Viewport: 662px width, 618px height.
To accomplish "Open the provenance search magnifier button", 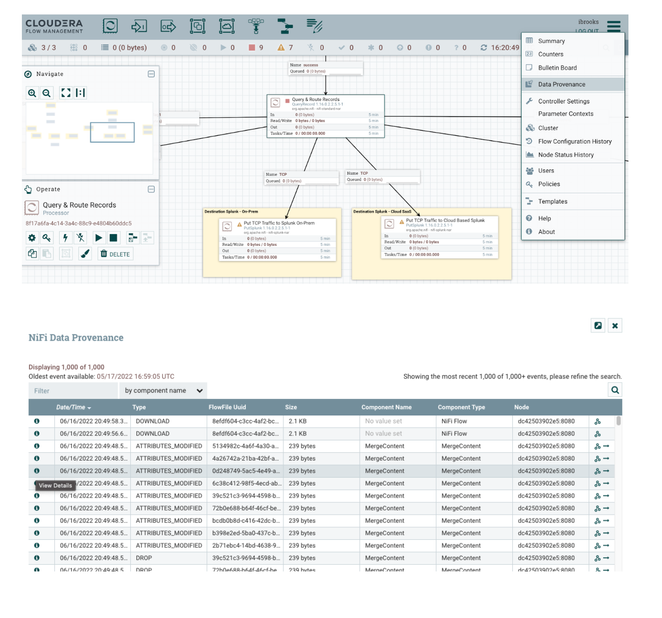I will pos(615,390).
